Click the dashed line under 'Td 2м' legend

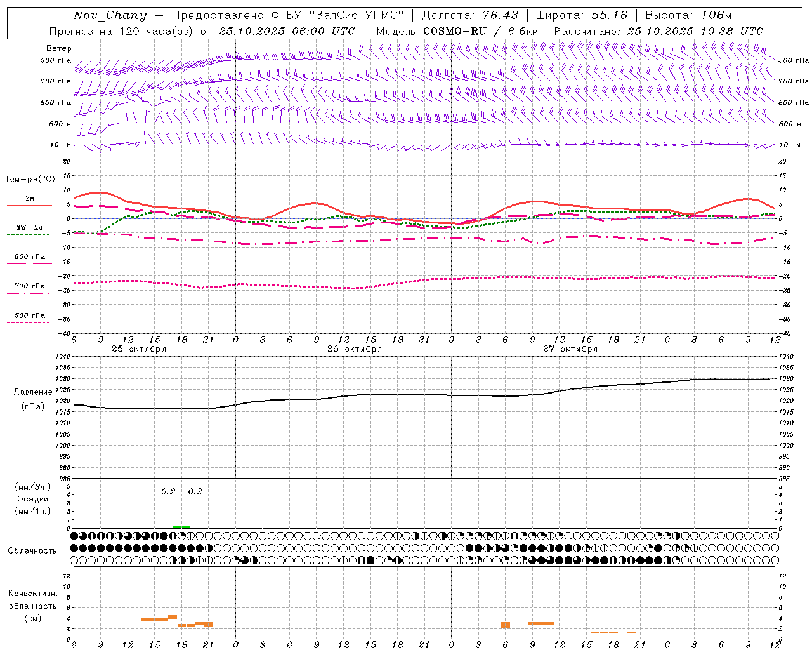click(28, 235)
